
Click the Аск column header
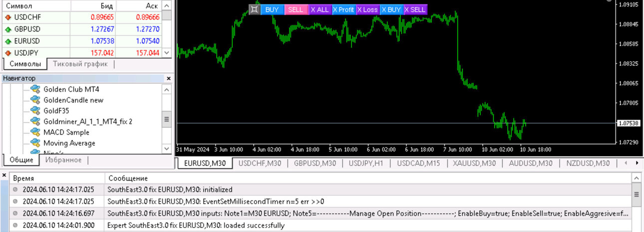click(139, 5)
